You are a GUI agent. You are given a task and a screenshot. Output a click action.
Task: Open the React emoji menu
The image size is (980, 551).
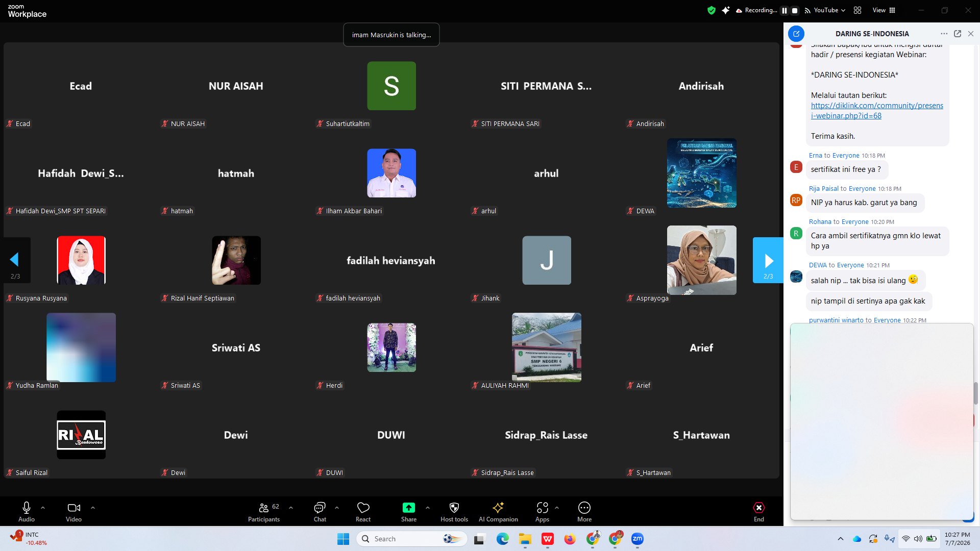pyautogui.click(x=363, y=512)
